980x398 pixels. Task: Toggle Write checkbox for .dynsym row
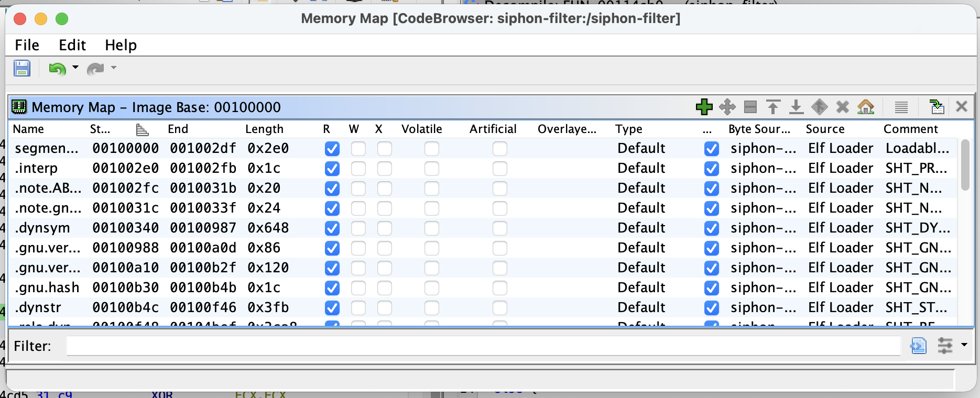coord(358,228)
